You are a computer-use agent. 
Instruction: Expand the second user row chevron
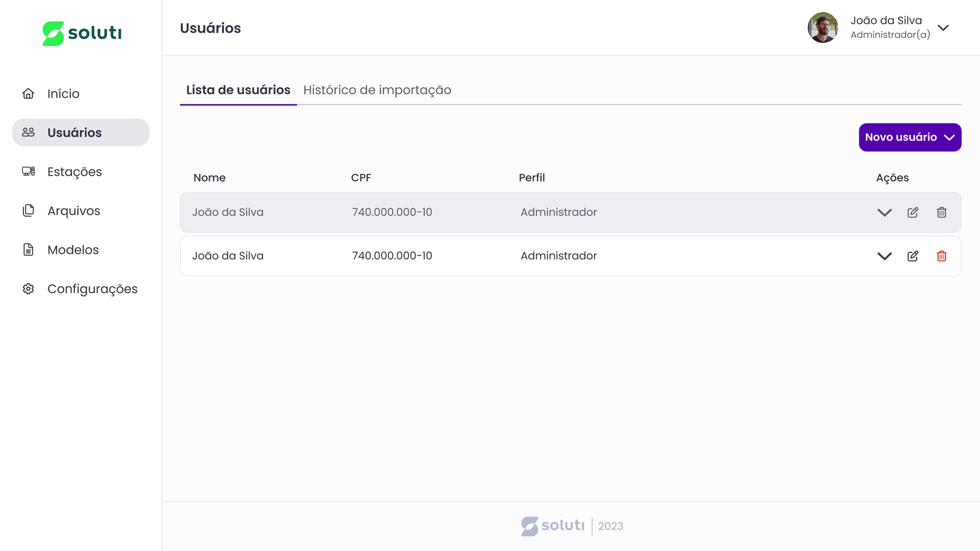point(884,256)
